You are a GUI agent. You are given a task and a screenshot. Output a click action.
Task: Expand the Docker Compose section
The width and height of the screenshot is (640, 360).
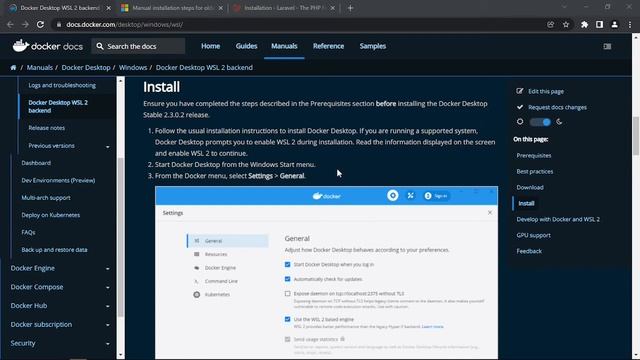(x=108, y=287)
